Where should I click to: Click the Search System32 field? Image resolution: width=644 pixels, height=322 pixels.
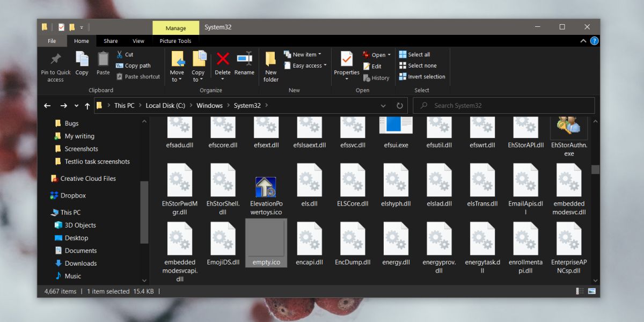pyautogui.click(x=503, y=106)
